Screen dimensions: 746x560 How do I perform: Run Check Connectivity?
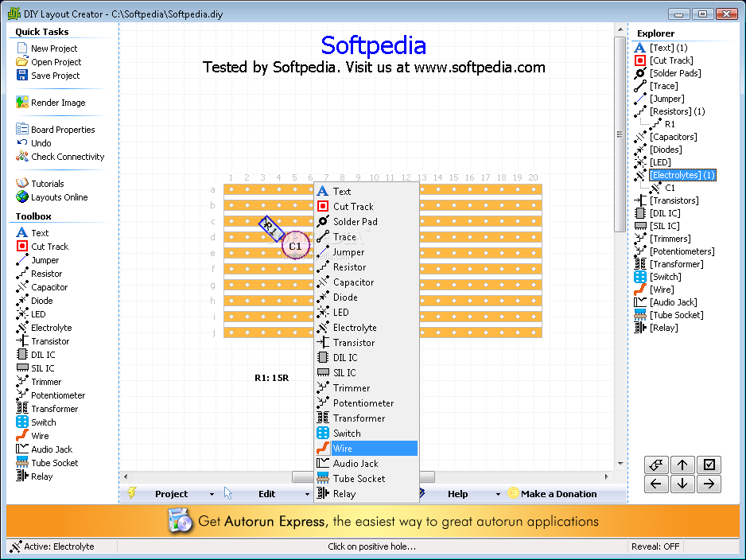[60, 157]
